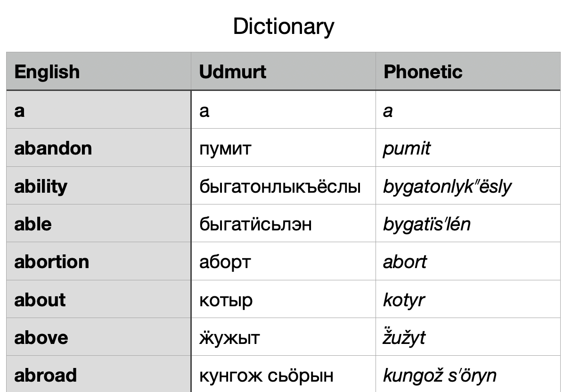Select the English cell "abortion"
This screenshot has height=392, width=572.
coord(52,261)
